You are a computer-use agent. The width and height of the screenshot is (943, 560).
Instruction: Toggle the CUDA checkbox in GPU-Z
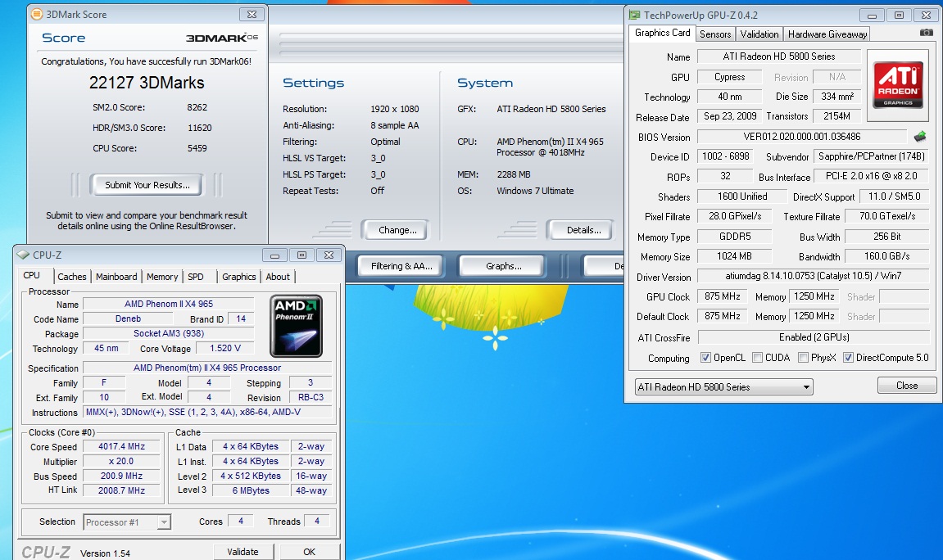(x=757, y=358)
